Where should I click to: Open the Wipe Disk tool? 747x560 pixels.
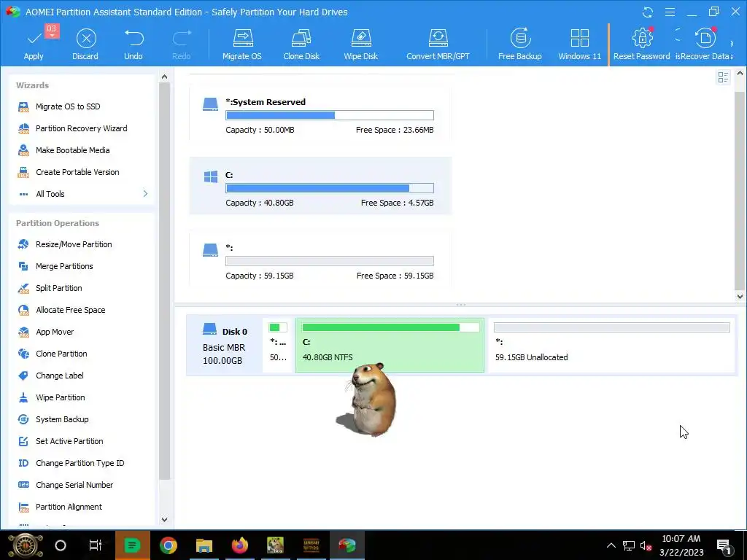pos(360,44)
